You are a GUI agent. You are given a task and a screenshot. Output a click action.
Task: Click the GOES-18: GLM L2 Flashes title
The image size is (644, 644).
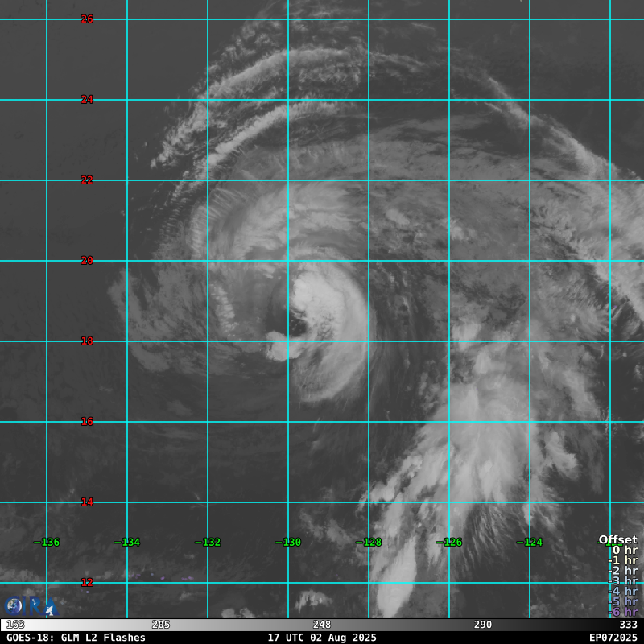click(76, 638)
